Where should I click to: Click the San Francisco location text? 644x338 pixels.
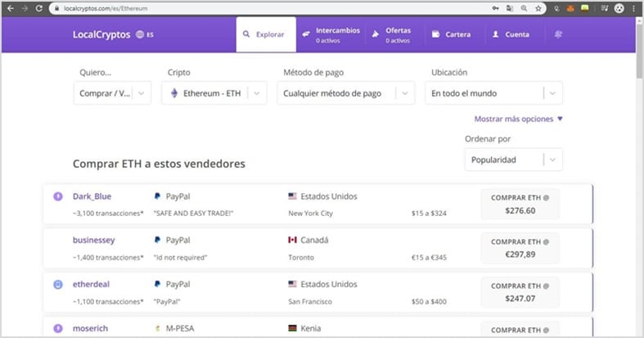point(310,301)
